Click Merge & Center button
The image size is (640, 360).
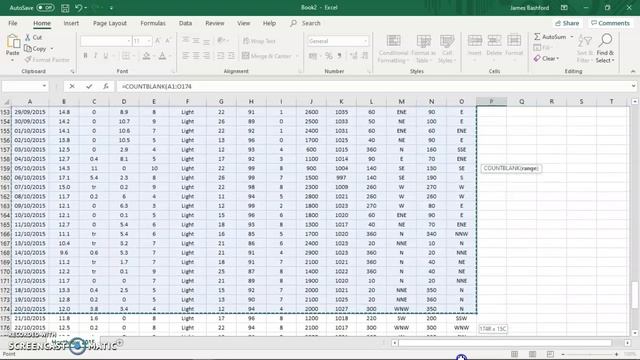tap(267, 56)
